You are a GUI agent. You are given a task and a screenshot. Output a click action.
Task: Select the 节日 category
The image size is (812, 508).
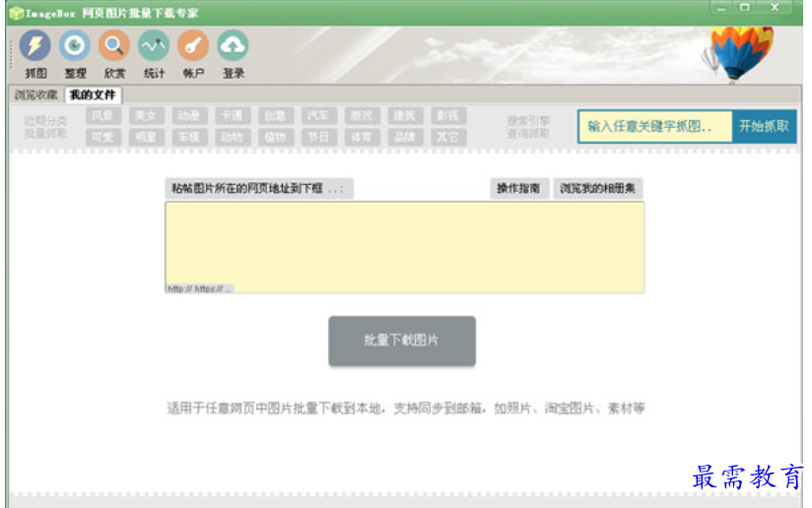pos(319,137)
